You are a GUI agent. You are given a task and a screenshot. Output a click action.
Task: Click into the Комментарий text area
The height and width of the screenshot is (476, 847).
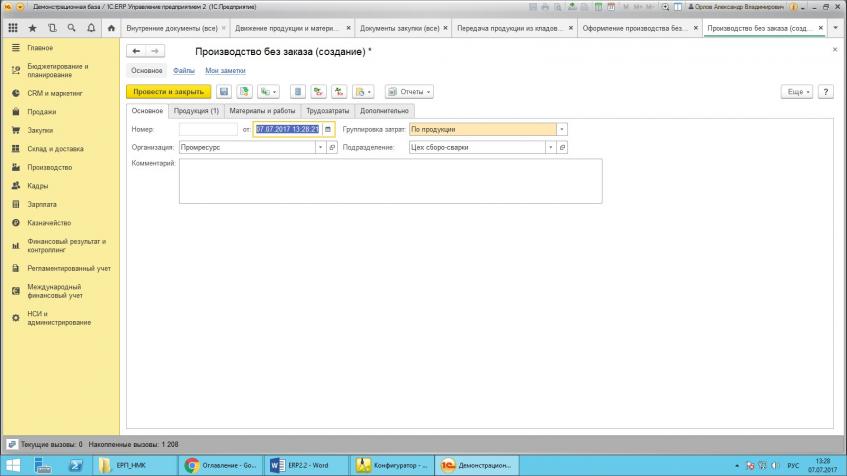pyautogui.click(x=390, y=181)
